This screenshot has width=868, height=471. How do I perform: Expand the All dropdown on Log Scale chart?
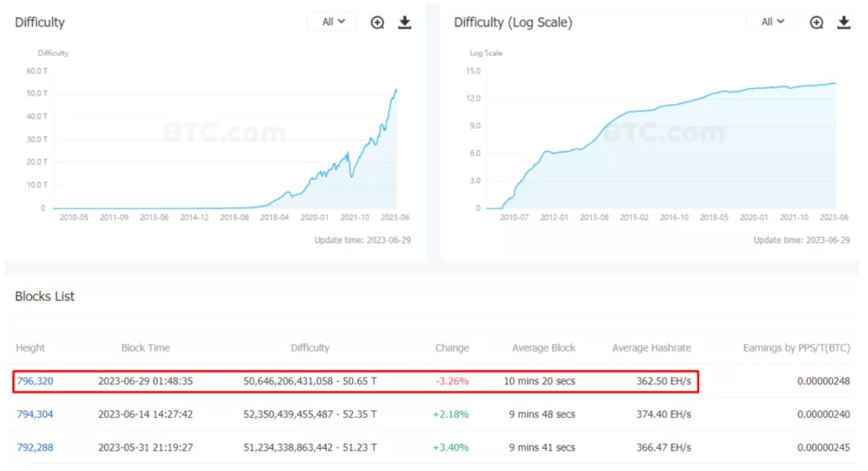click(x=772, y=22)
